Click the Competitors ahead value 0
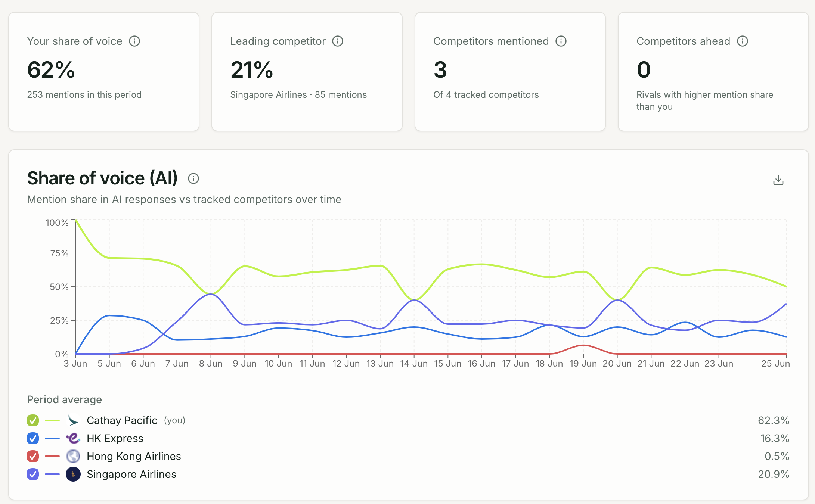The height and width of the screenshot is (504, 815). [644, 70]
